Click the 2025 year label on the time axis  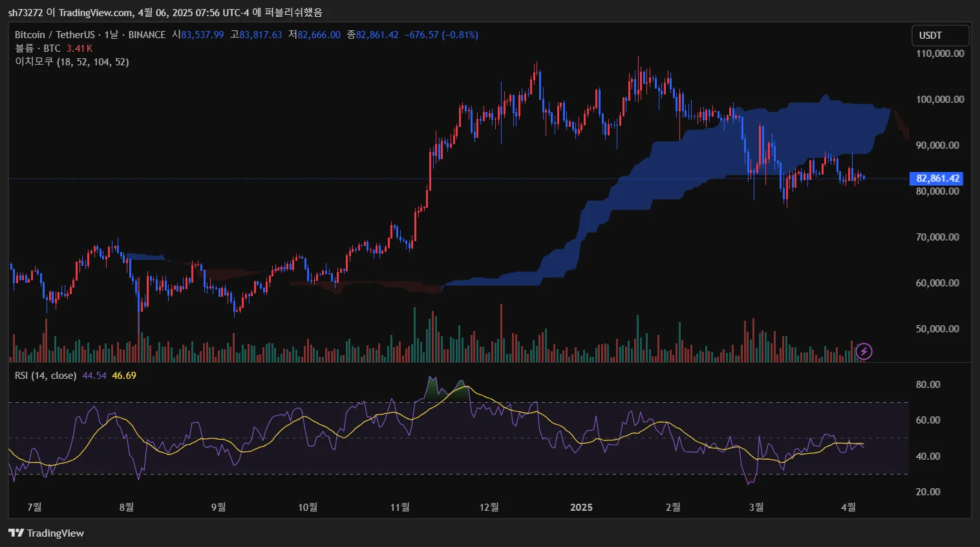(x=581, y=508)
